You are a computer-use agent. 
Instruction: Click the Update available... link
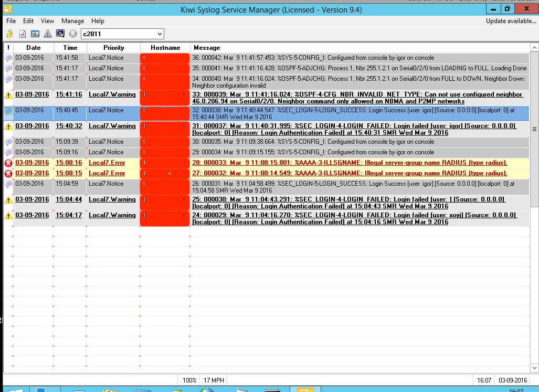[511, 21]
